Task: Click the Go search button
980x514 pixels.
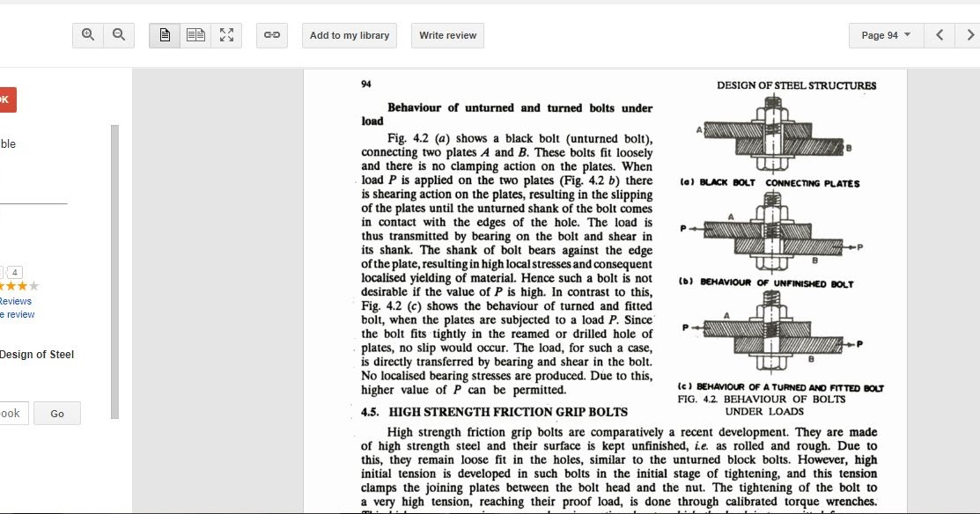Action: click(x=57, y=414)
